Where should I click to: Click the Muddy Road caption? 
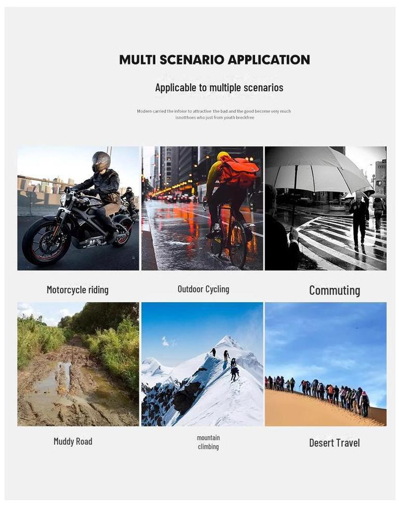[73, 442]
